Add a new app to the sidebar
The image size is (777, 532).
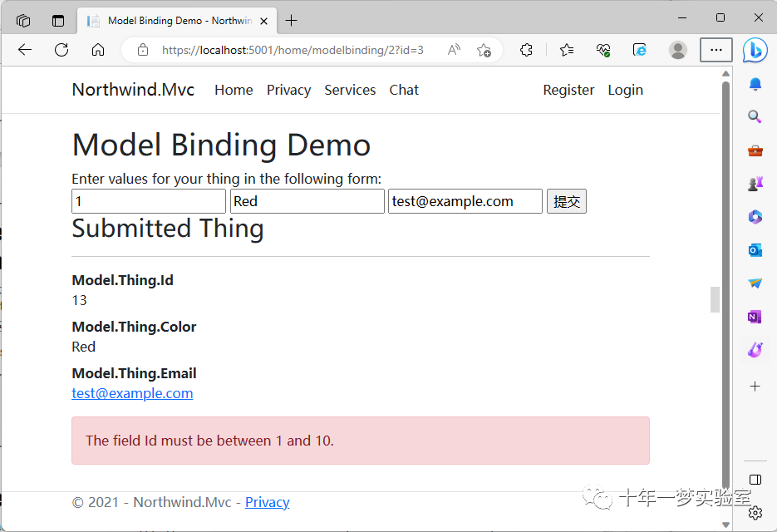(755, 387)
